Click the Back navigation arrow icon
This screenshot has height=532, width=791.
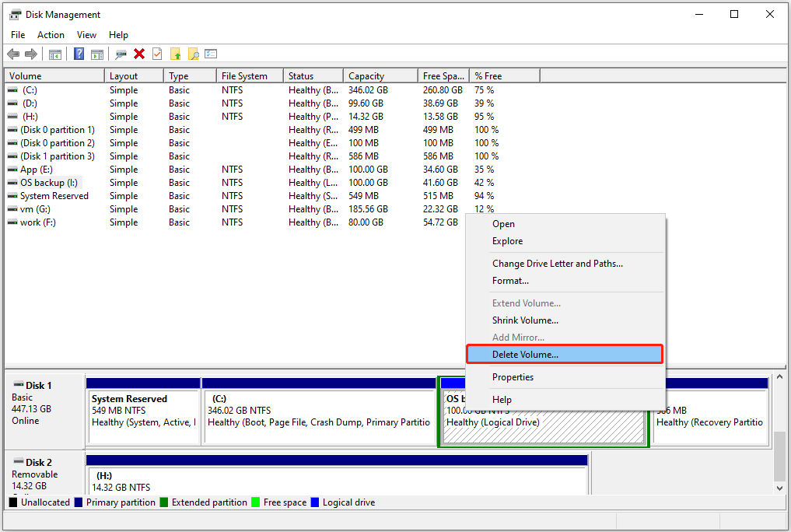13,54
